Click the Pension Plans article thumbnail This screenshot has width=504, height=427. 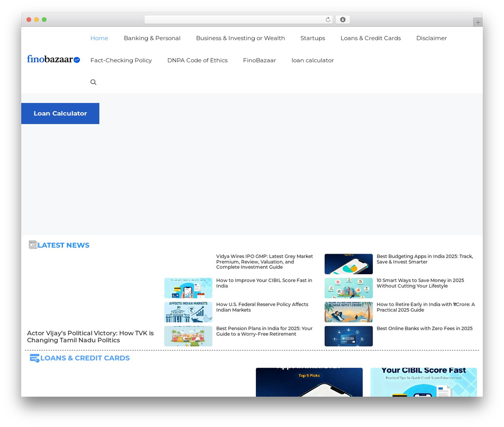tap(188, 336)
